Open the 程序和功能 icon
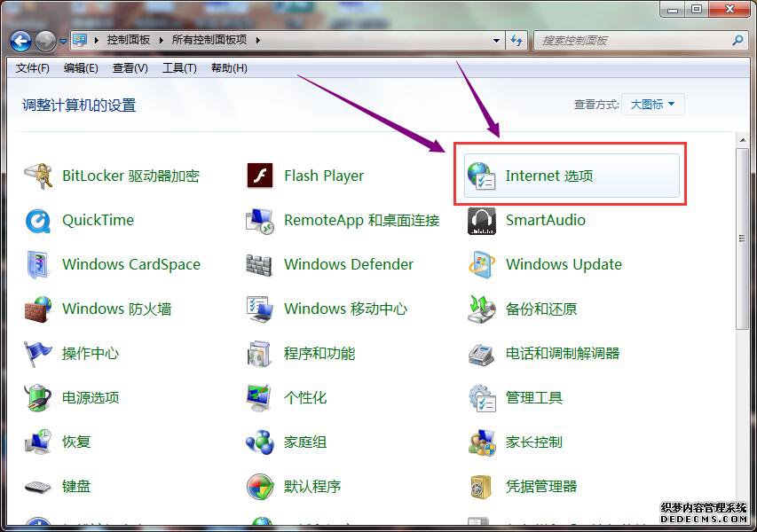 (x=260, y=354)
